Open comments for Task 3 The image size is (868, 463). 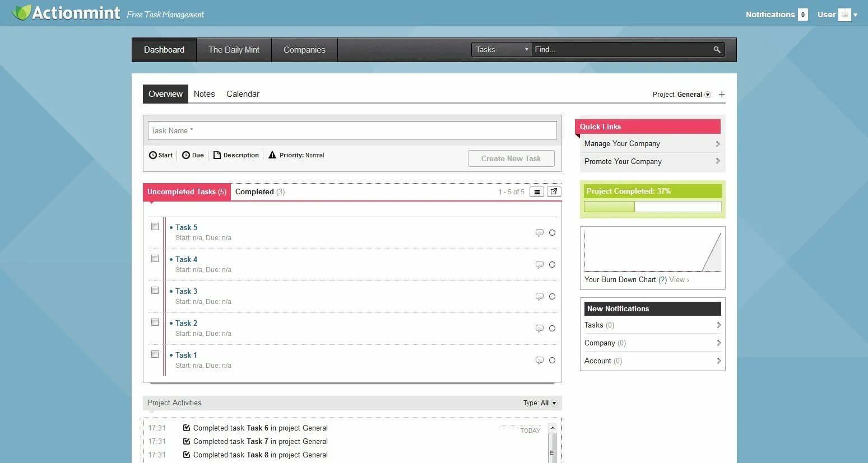coord(540,297)
